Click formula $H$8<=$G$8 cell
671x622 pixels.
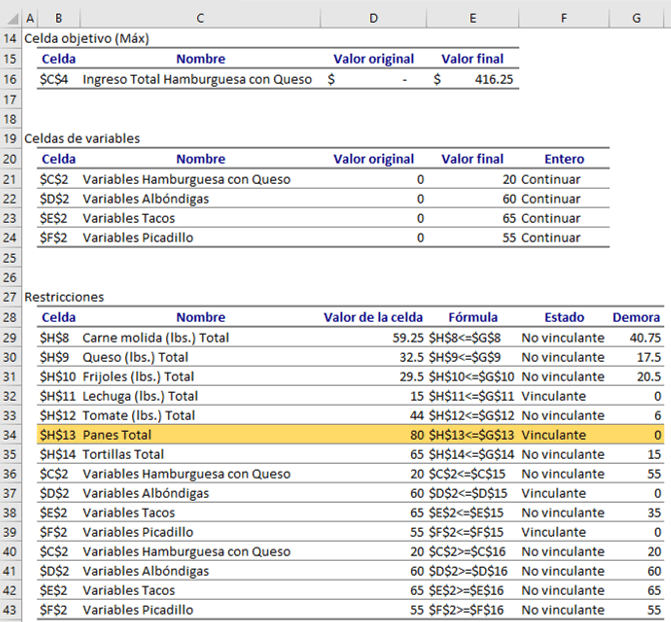(465, 338)
